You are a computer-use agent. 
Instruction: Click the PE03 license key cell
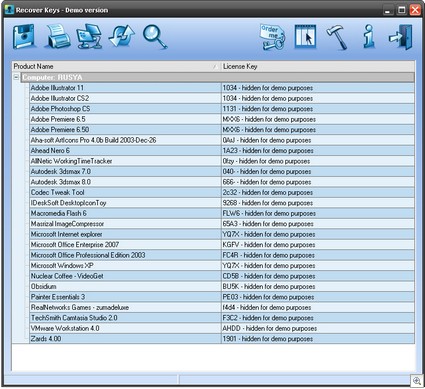(x=318, y=297)
